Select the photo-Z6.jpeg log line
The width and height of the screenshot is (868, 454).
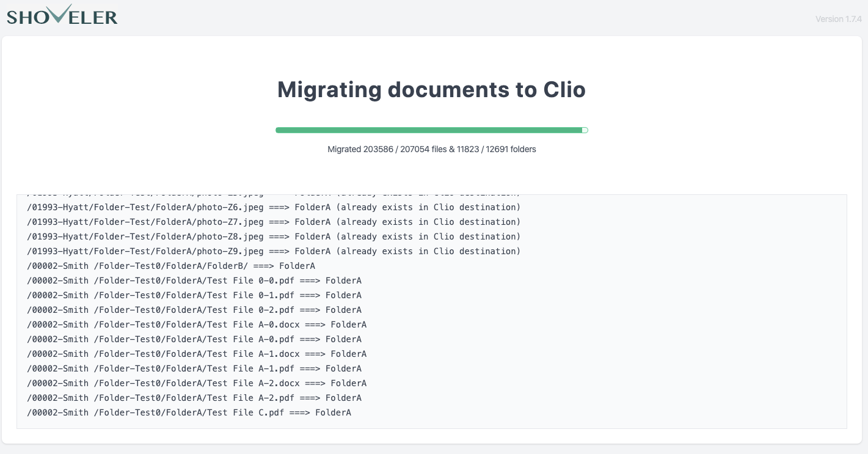tap(274, 207)
